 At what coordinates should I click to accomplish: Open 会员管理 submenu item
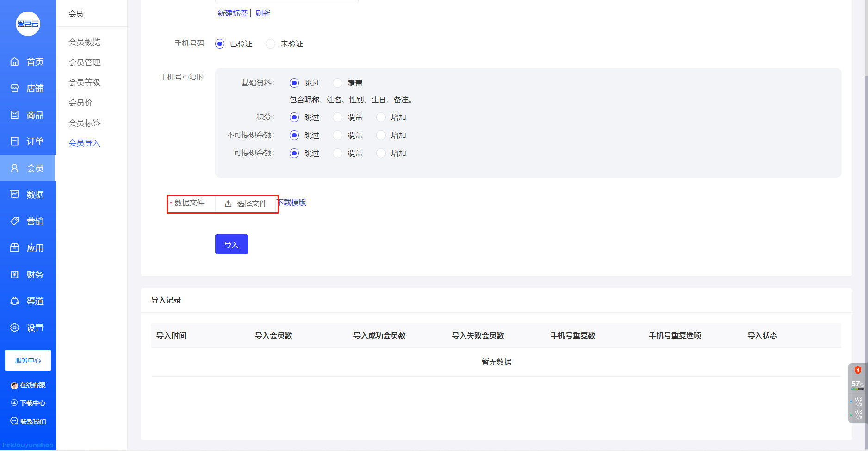click(84, 62)
